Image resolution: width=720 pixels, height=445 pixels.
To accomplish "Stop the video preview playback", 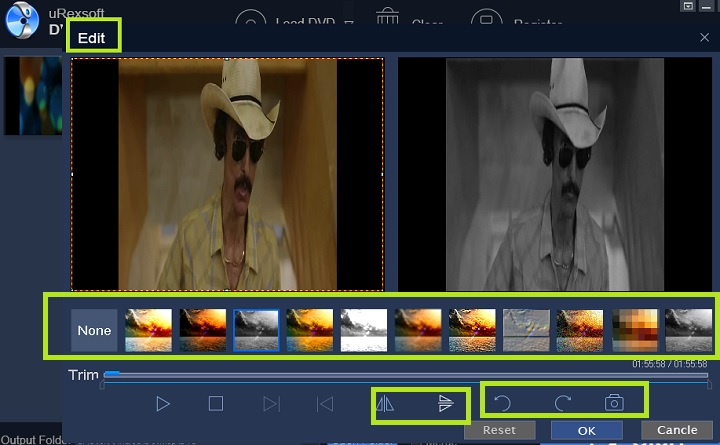I will click(x=216, y=404).
